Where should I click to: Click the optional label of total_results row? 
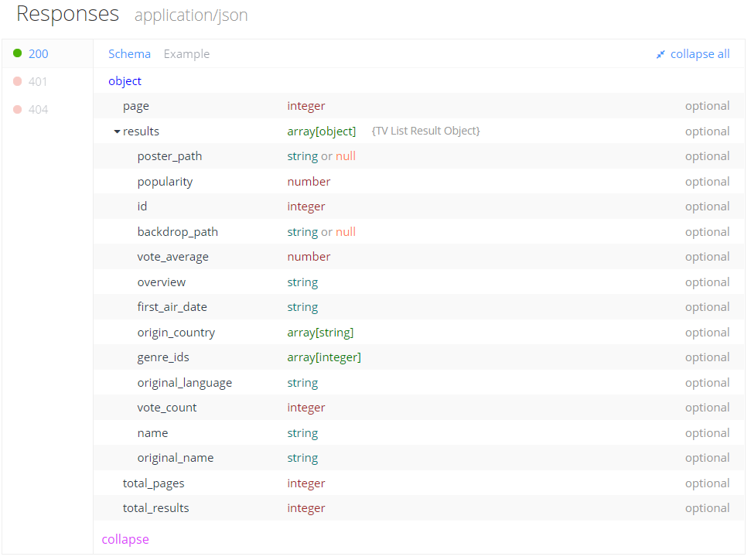point(707,508)
